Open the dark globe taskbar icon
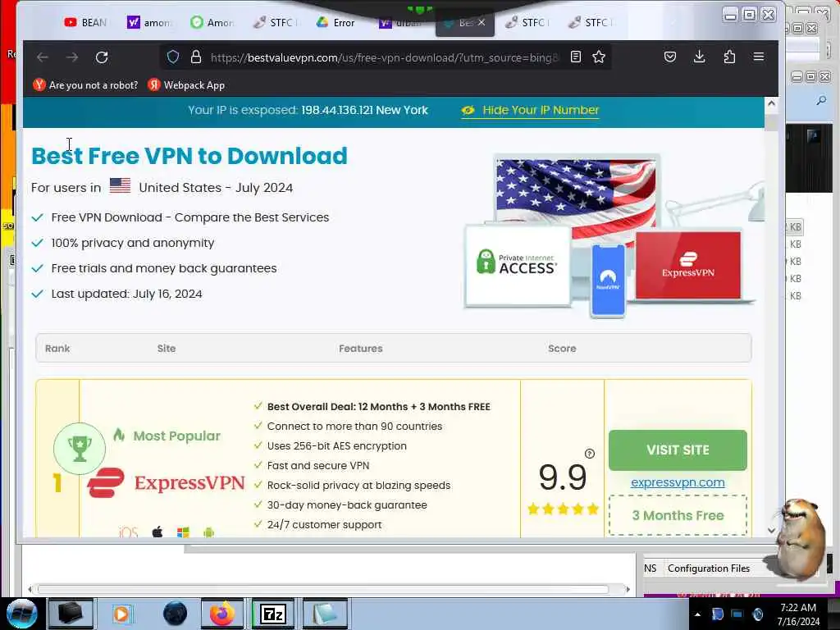 pos(175,614)
